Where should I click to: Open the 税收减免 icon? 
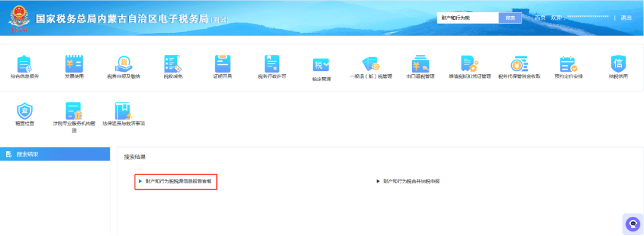173,65
